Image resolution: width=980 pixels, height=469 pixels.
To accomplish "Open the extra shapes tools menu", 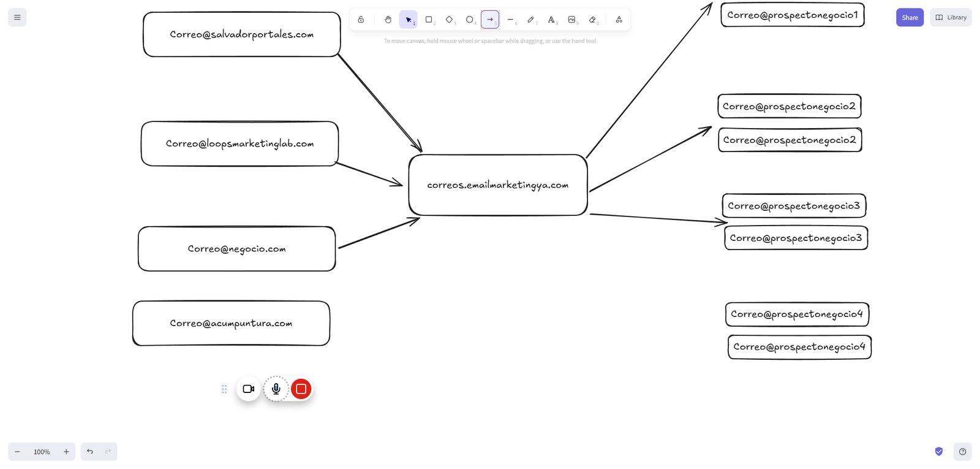I will (619, 20).
